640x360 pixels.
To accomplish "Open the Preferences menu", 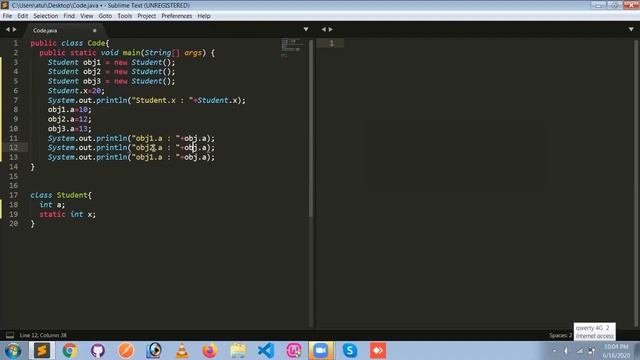I will pos(176,16).
